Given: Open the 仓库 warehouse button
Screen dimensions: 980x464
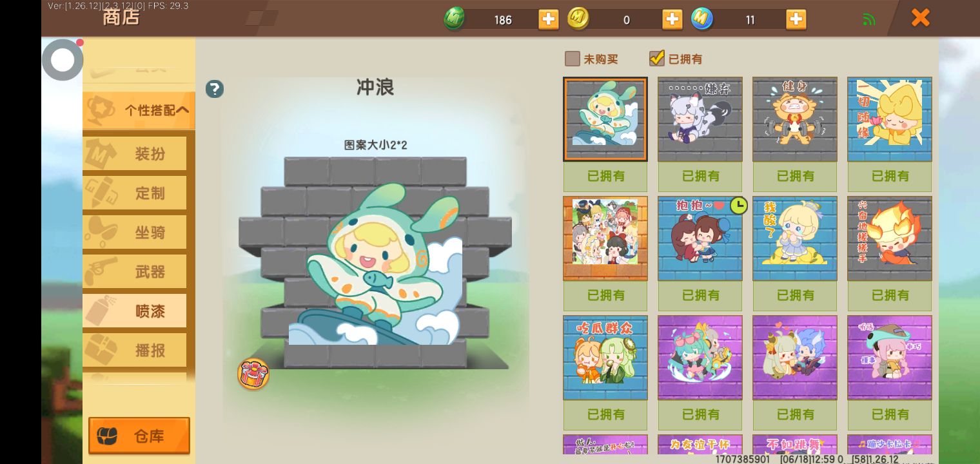Looking at the screenshot, I should (139, 436).
